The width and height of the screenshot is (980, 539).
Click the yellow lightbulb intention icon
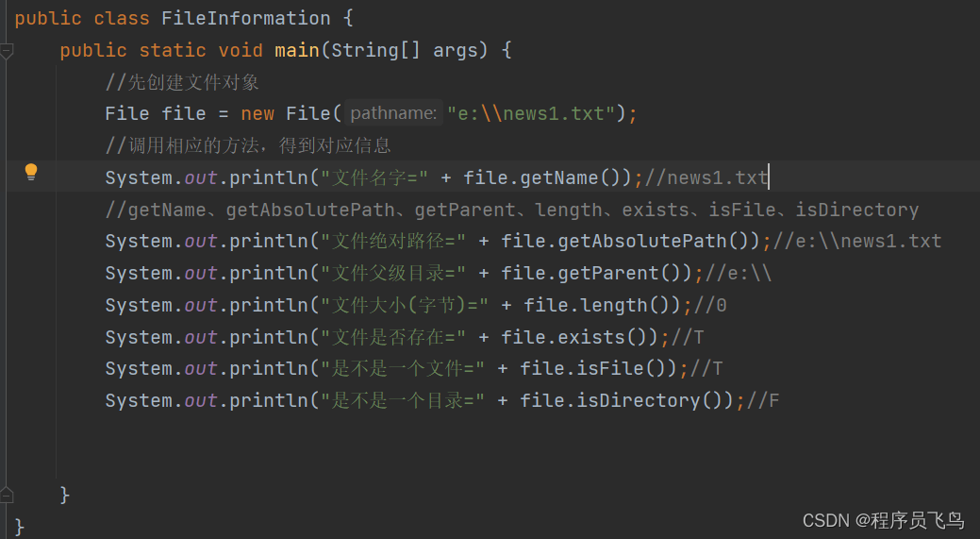(x=31, y=172)
